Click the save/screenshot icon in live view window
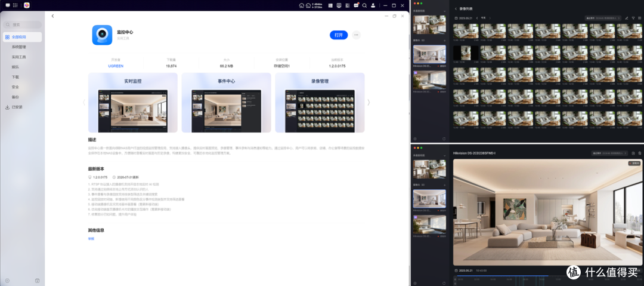 633,153
